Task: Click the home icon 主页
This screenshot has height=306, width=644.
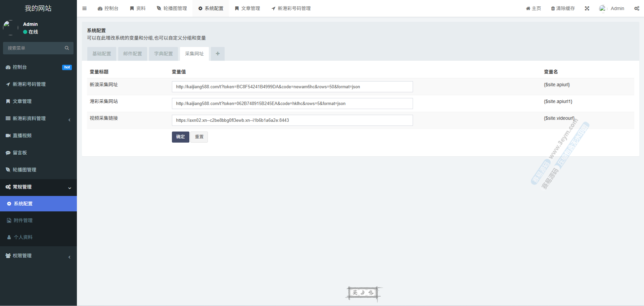Action: coord(528,8)
